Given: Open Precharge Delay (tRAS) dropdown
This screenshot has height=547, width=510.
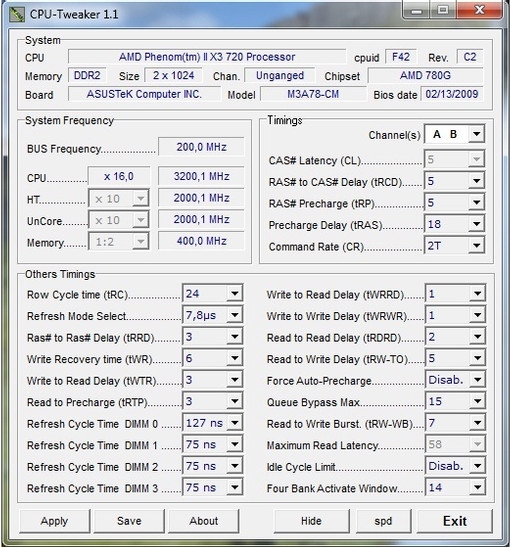Looking at the screenshot, I should click(x=454, y=224).
